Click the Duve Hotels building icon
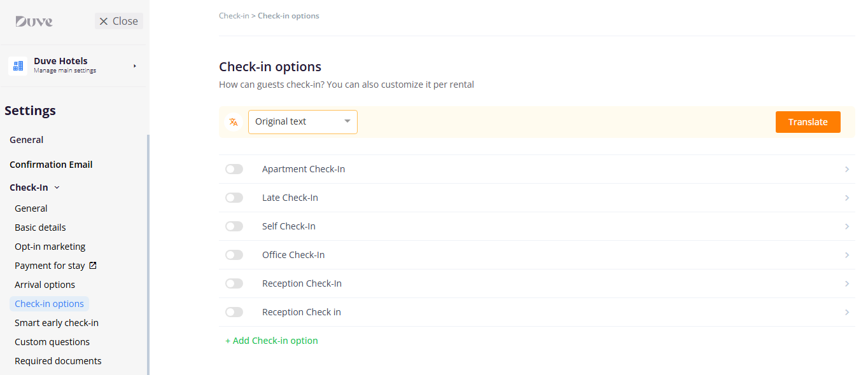 coord(18,65)
